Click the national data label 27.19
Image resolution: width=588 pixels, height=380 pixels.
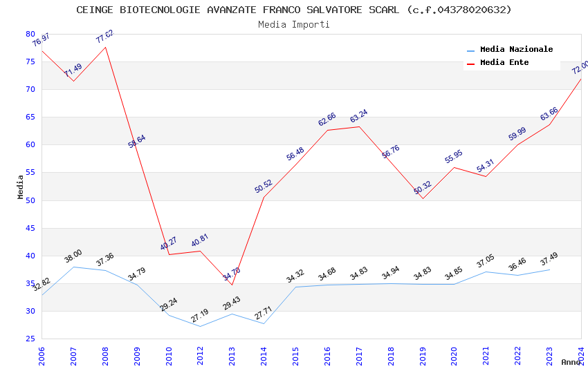coord(199,316)
